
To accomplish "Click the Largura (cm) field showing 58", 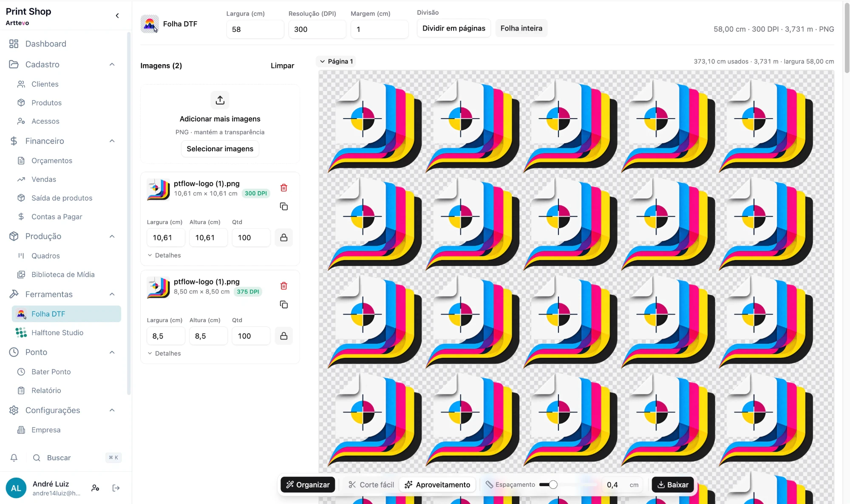I will [x=255, y=29].
